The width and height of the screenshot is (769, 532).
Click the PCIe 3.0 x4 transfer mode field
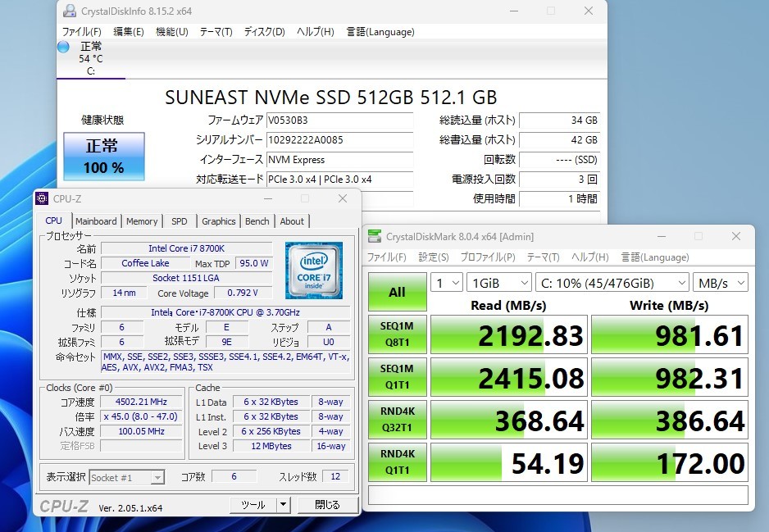339,179
